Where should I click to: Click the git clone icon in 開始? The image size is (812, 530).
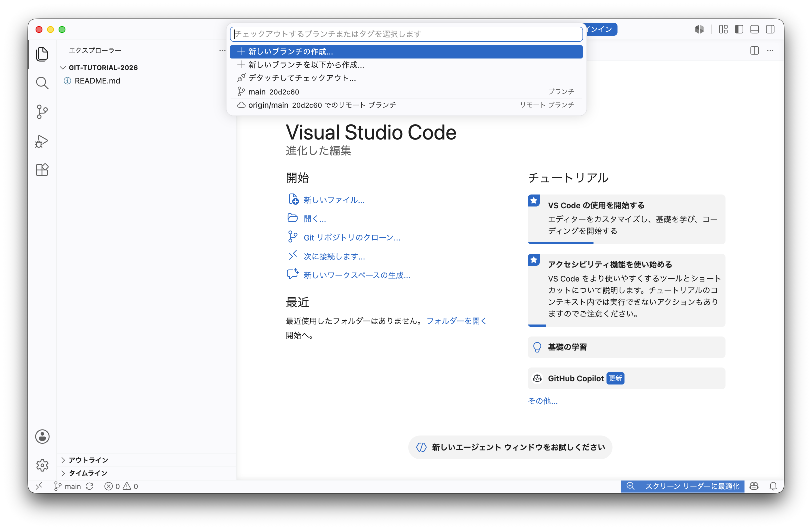click(293, 236)
